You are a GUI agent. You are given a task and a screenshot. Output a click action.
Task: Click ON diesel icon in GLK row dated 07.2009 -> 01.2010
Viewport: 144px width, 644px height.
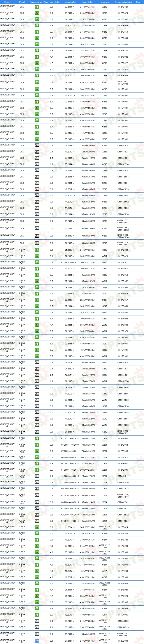point(37,508)
